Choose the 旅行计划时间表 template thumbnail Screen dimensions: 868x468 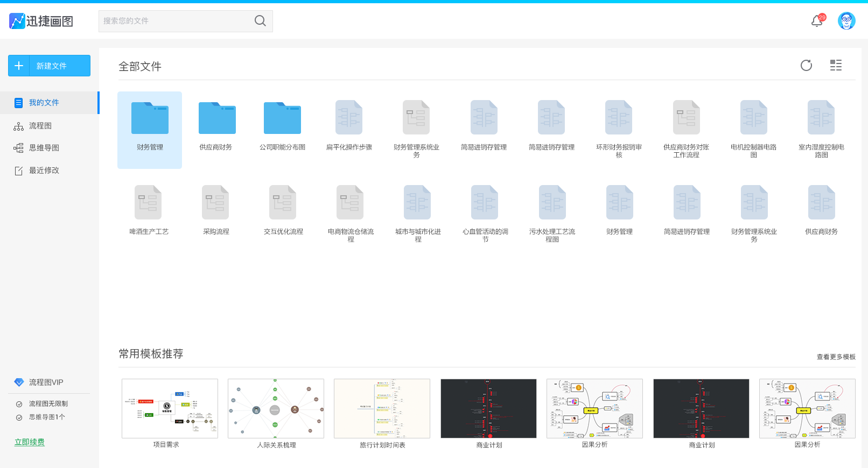click(x=382, y=408)
